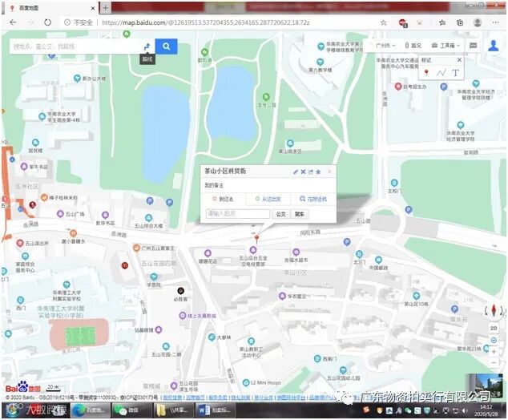508x420 pixels.
Task: Add page to favorites star icon
Action: [384, 22]
